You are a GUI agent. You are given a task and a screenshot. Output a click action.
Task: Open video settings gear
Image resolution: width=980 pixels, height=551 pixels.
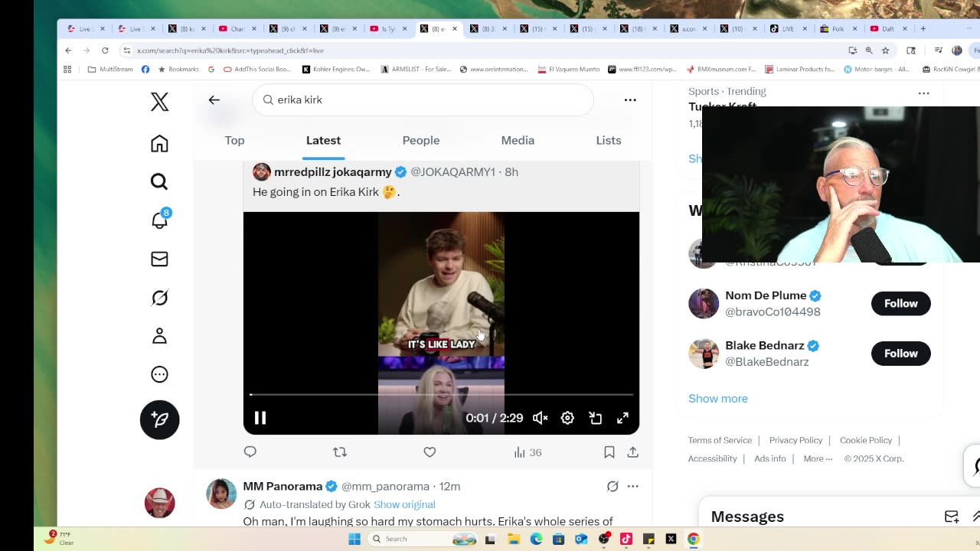pyautogui.click(x=567, y=418)
